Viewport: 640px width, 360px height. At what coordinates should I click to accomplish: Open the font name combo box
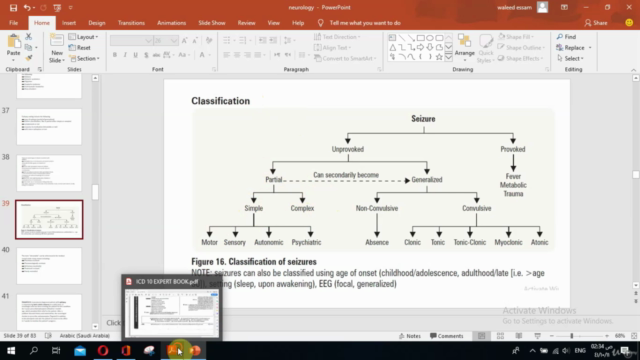(x=131, y=40)
